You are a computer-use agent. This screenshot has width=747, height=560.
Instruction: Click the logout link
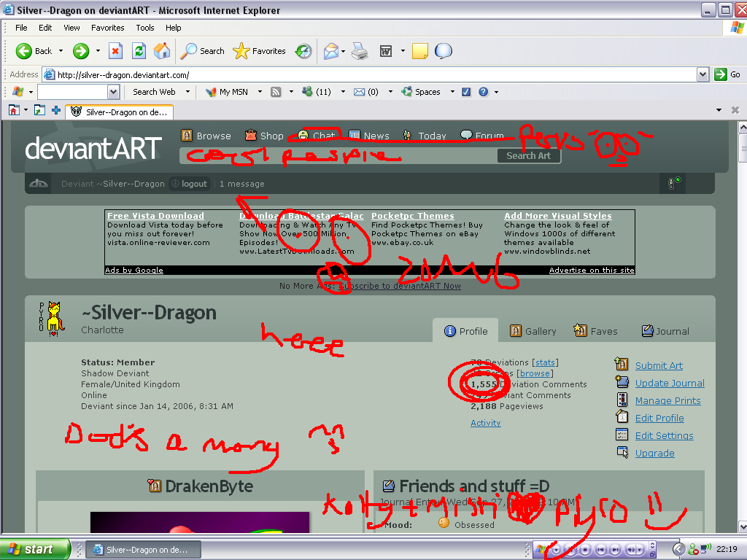coord(190,184)
